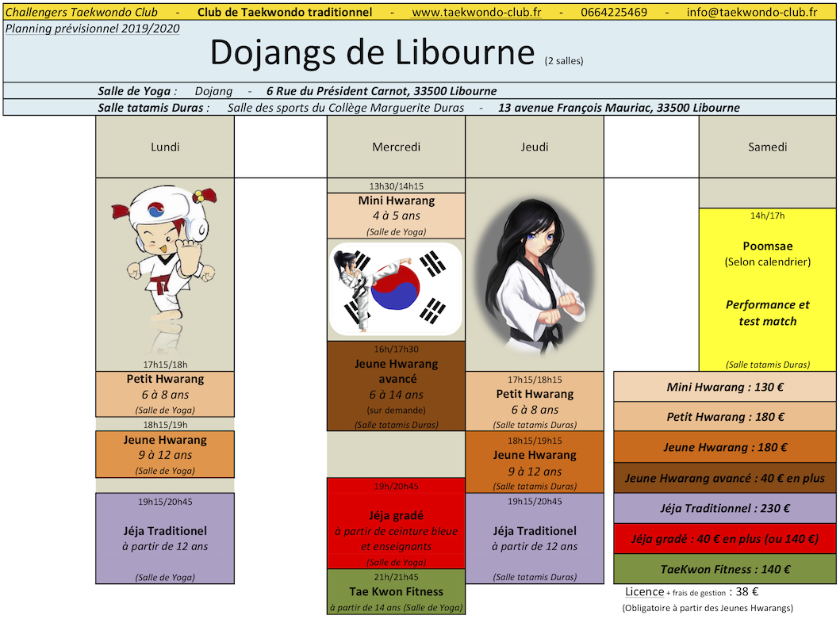840x619 pixels.
Task: Click the phone number 0664225469
Action: pos(613,12)
